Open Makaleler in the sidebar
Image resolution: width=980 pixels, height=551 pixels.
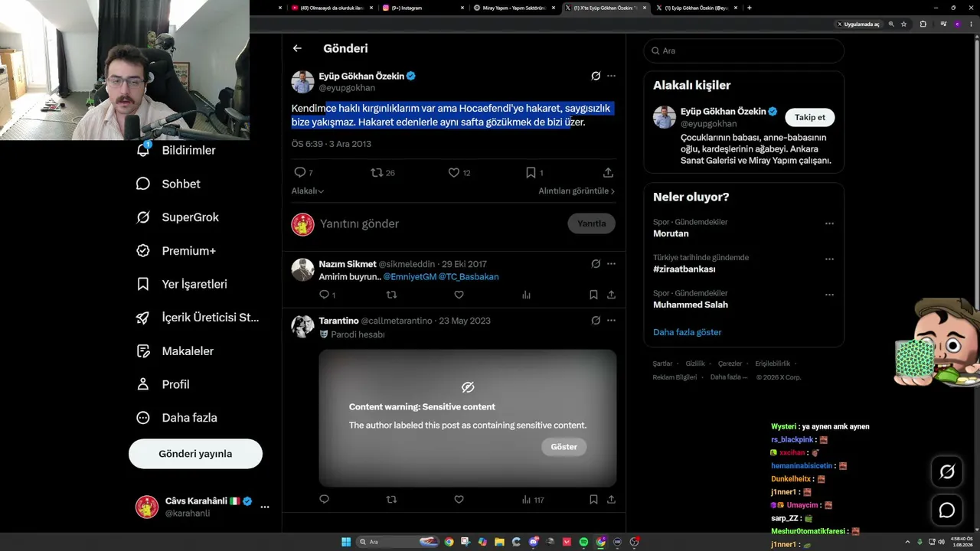pyautogui.click(x=175, y=351)
